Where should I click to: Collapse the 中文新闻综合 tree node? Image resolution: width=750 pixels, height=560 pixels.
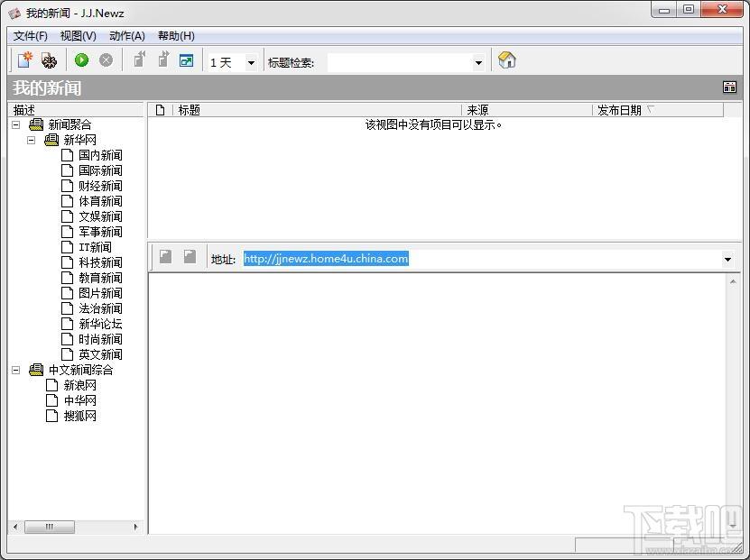tap(15, 370)
